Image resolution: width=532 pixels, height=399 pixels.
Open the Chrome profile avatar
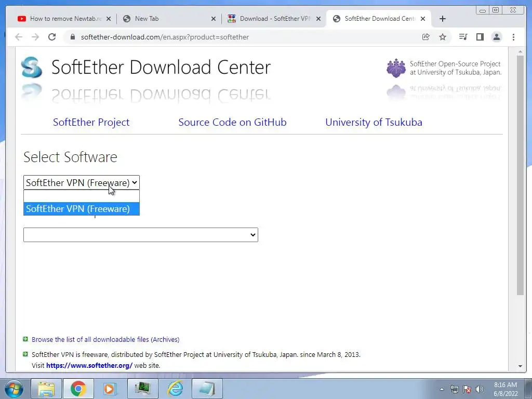click(496, 37)
